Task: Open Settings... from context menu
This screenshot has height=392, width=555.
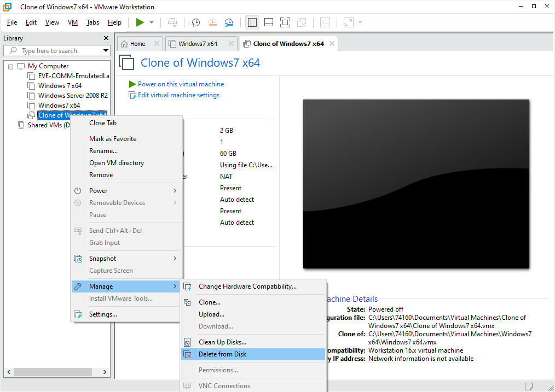Action: pyautogui.click(x=127, y=314)
